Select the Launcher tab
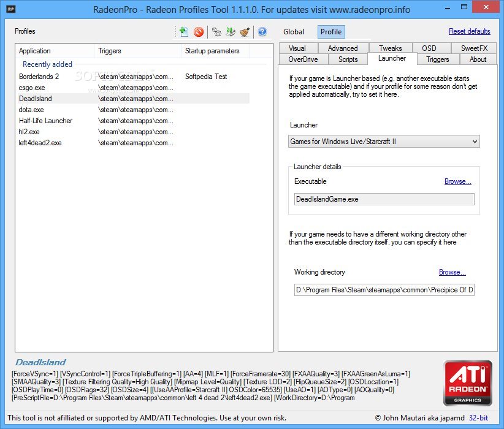The image size is (504, 429). tap(392, 58)
